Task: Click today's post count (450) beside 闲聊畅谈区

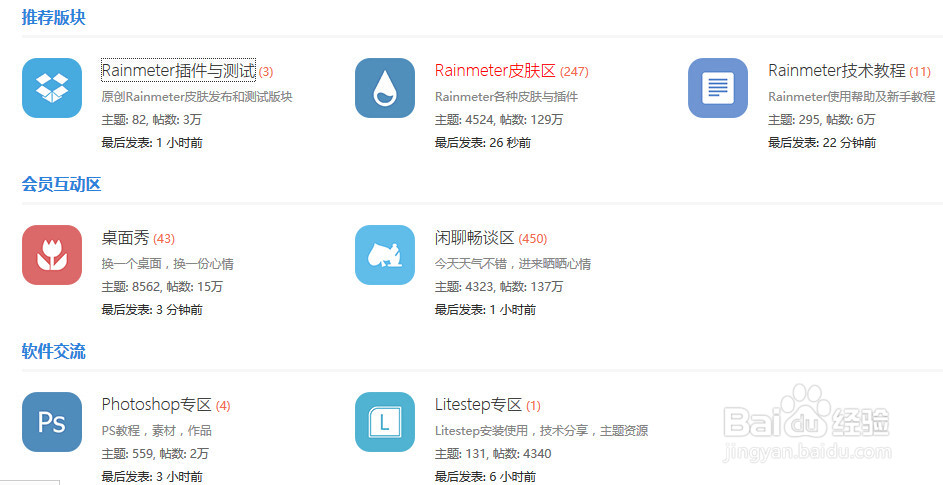Action: click(533, 239)
